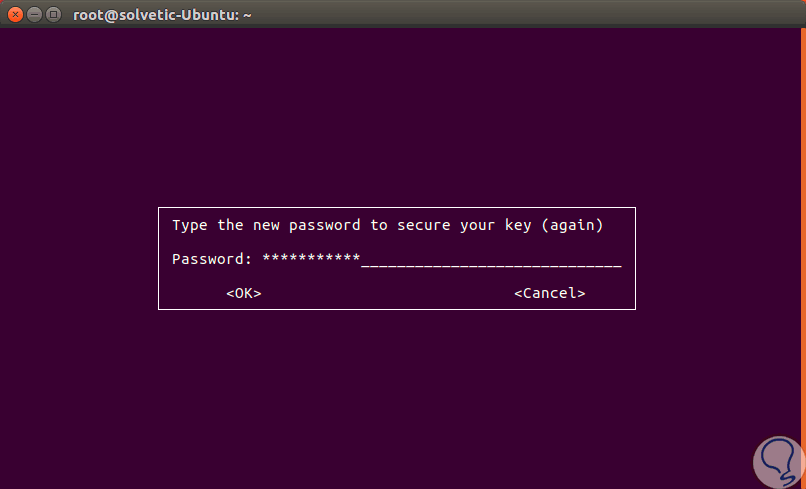Click the terminal background right of the dialog
806x489 pixels.
[720, 258]
